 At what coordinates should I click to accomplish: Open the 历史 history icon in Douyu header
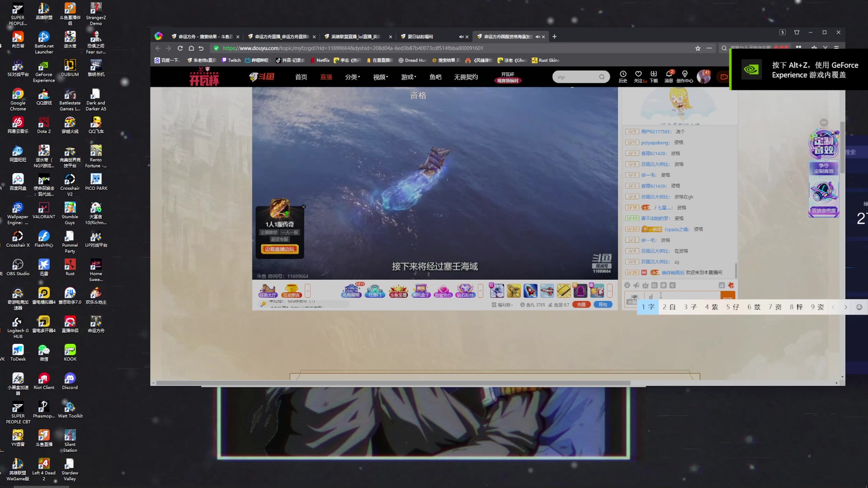click(623, 76)
